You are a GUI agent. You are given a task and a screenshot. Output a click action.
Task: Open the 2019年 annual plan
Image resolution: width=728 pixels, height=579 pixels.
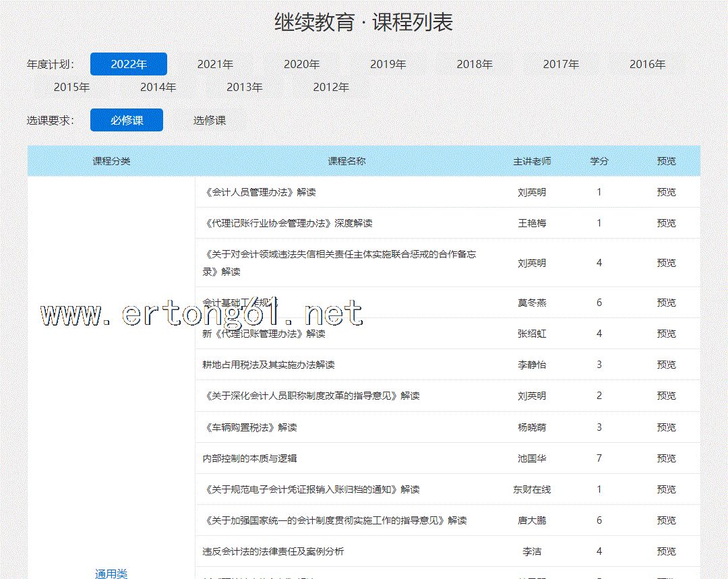pos(388,64)
